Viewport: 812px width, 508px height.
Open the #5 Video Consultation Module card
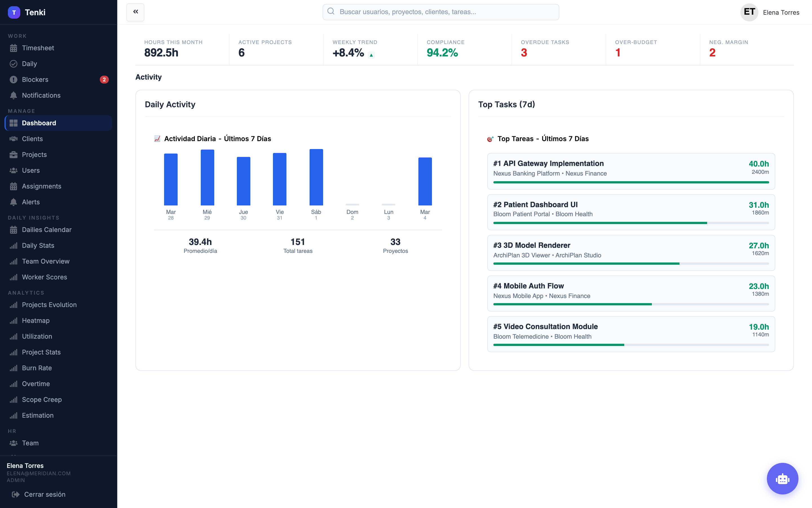coord(631,334)
